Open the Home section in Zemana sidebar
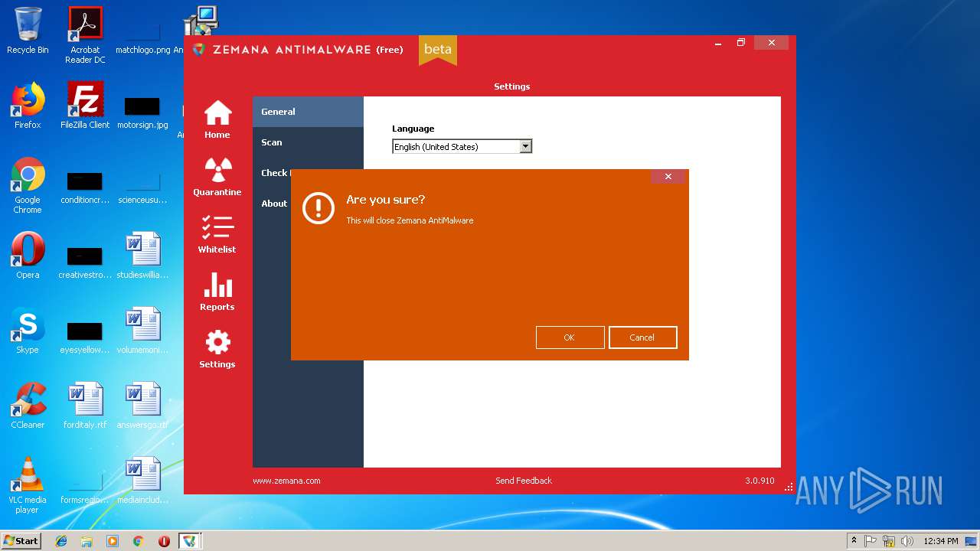The width and height of the screenshot is (980, 551). coord(217,119)
